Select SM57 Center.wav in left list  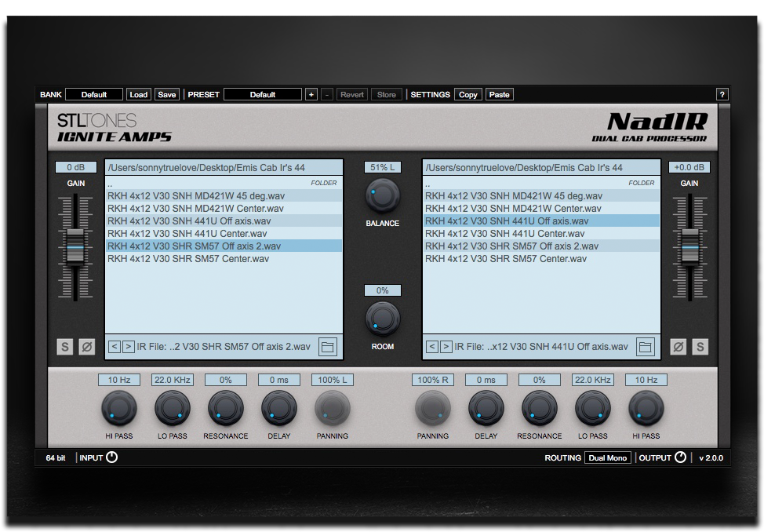(x=188, y=258)
